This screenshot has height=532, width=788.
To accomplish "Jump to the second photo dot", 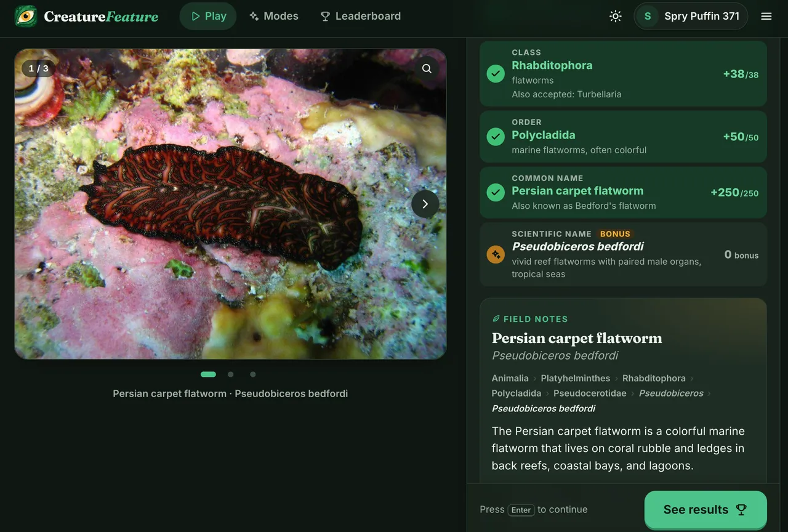I will tap(231, 374).
